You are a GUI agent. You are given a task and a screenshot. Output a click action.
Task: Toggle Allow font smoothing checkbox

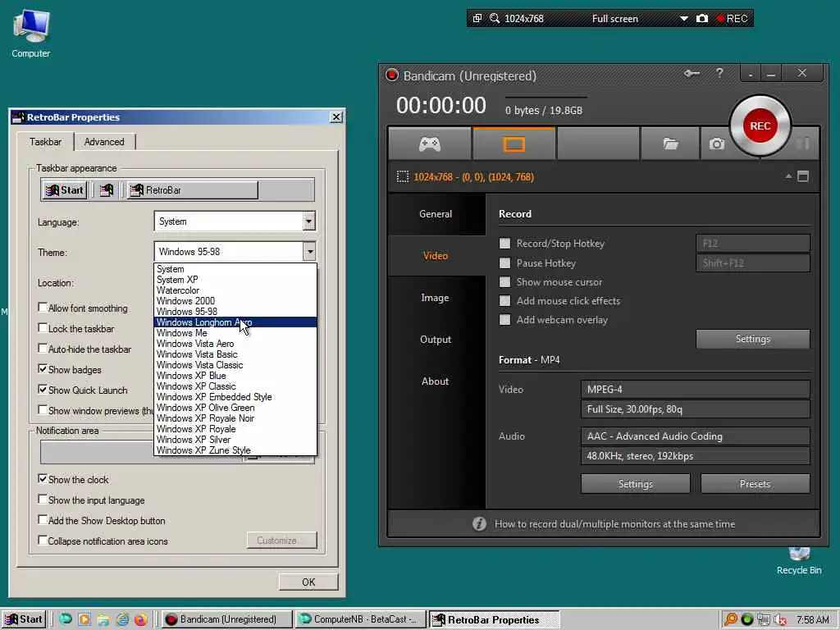point(43,308)
